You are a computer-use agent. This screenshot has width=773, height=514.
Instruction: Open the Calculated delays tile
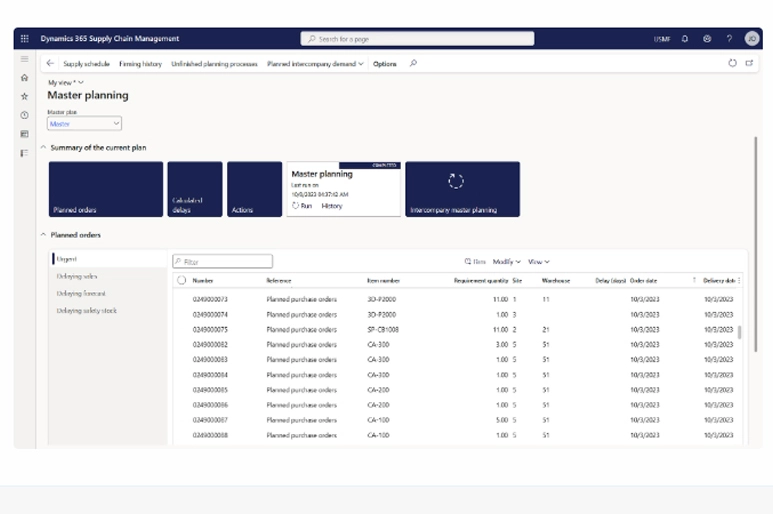(195, 189)
